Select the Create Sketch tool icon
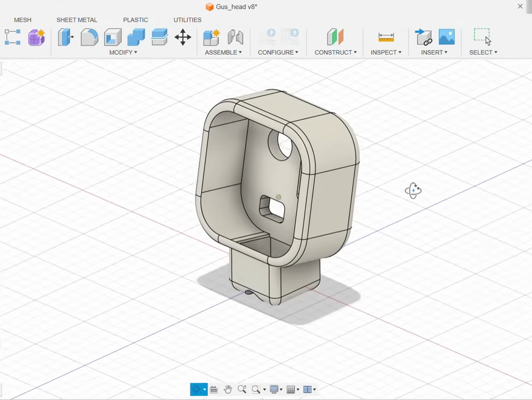 [13, 37]
